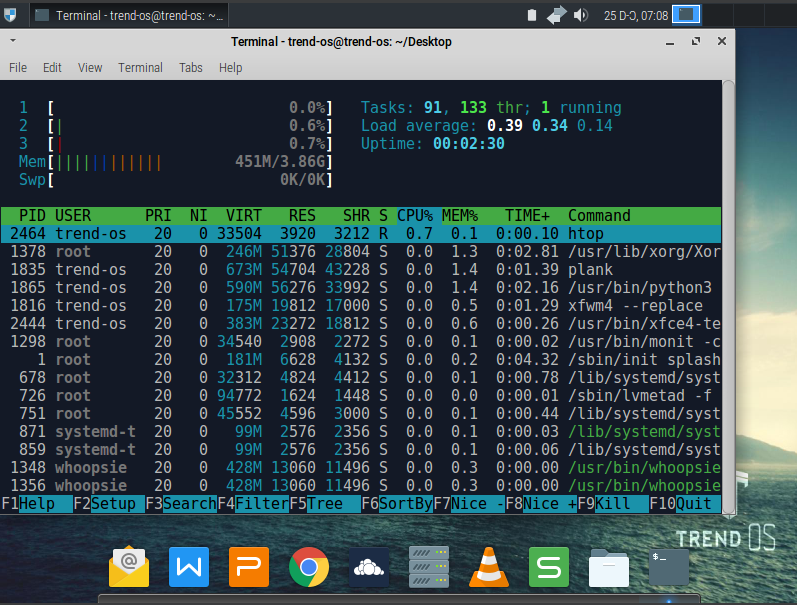
Task: Open the ownCloud client icon
Action: click(369, 567)
